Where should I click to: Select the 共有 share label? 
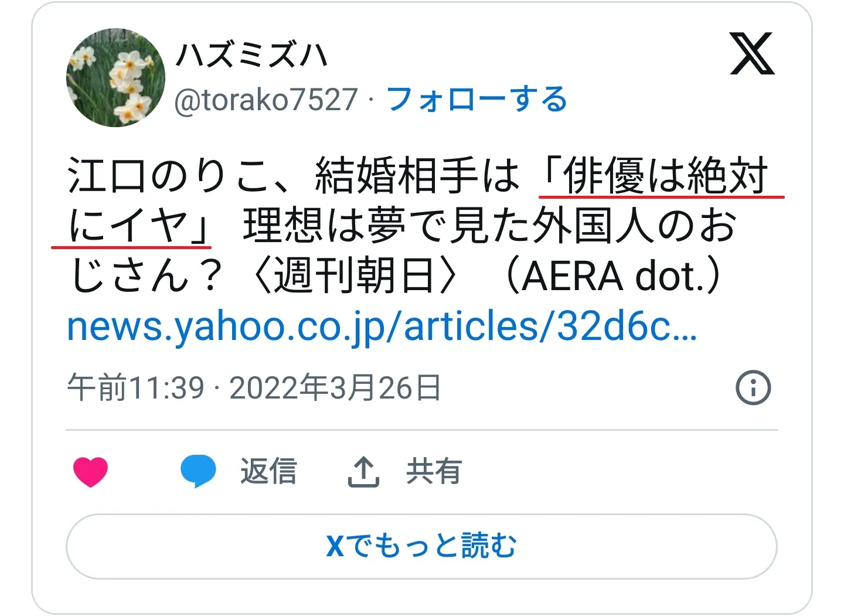click(434, 471)
